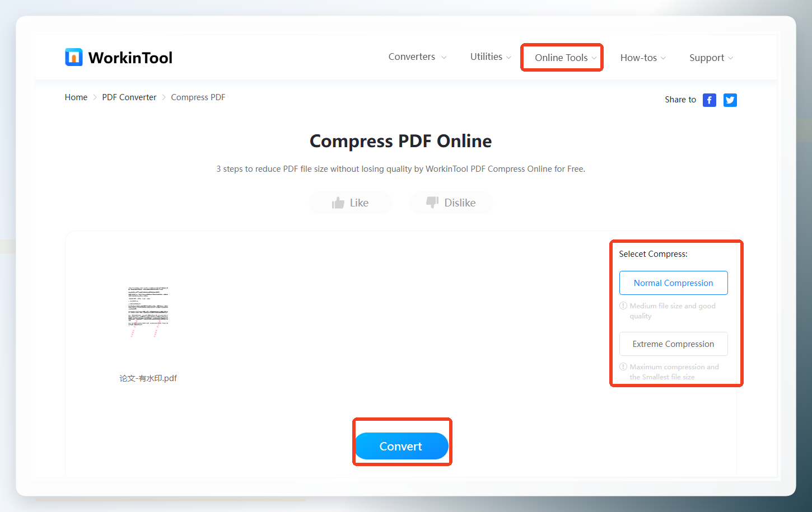Go to Home breadcrumb link
812x512 pixels.
pos(76,97)
